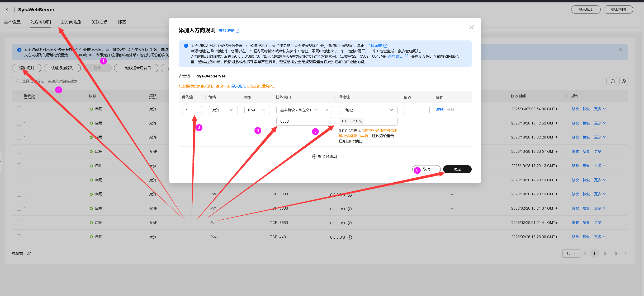The image size is (644, 296).
Task: Switch to the 出方向规则 tab
Action: pos(71,22)
